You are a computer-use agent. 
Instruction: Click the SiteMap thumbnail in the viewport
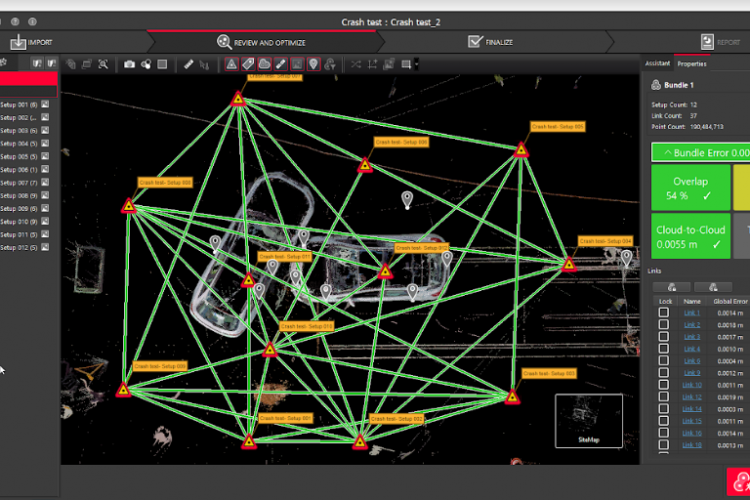point(588,419)
